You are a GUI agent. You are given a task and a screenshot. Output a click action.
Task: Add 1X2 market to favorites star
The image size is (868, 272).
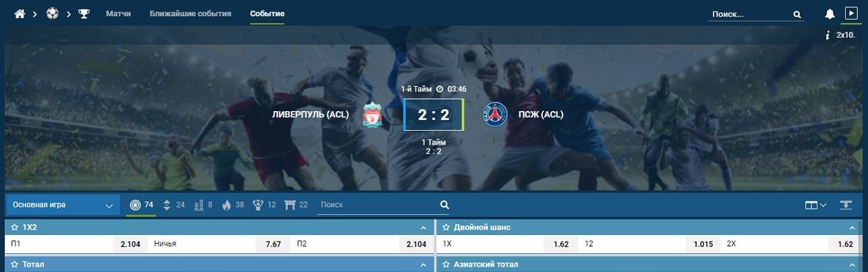[x=14, y=228]
